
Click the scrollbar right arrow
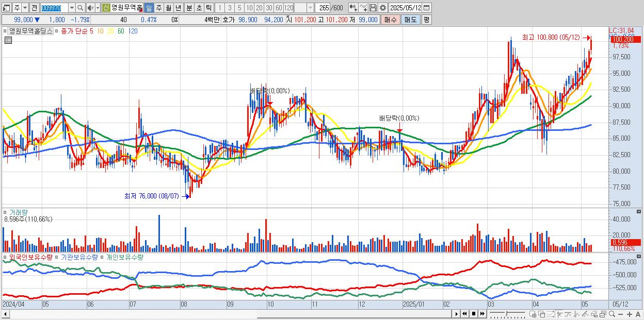456,314
